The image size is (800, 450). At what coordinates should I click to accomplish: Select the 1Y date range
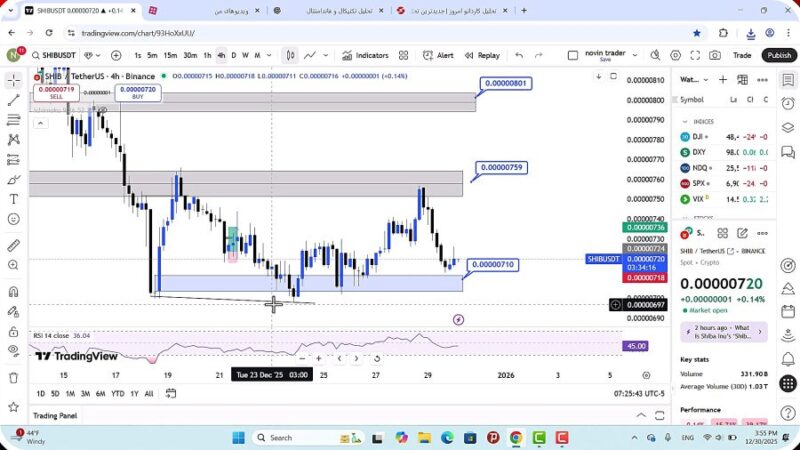(132, 394)
